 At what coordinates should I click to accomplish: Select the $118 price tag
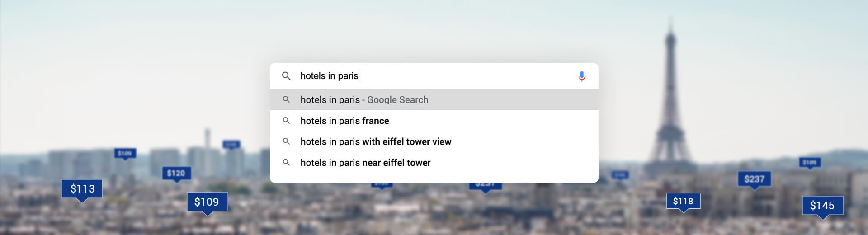tap(683, 201)
